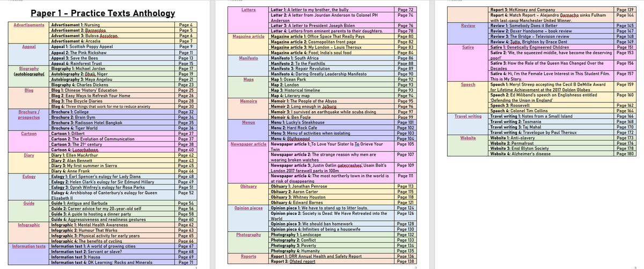Select 'Travel writing 3: Taj Mahal' entry
Screen dimensions: 644x269
(517, 127)
